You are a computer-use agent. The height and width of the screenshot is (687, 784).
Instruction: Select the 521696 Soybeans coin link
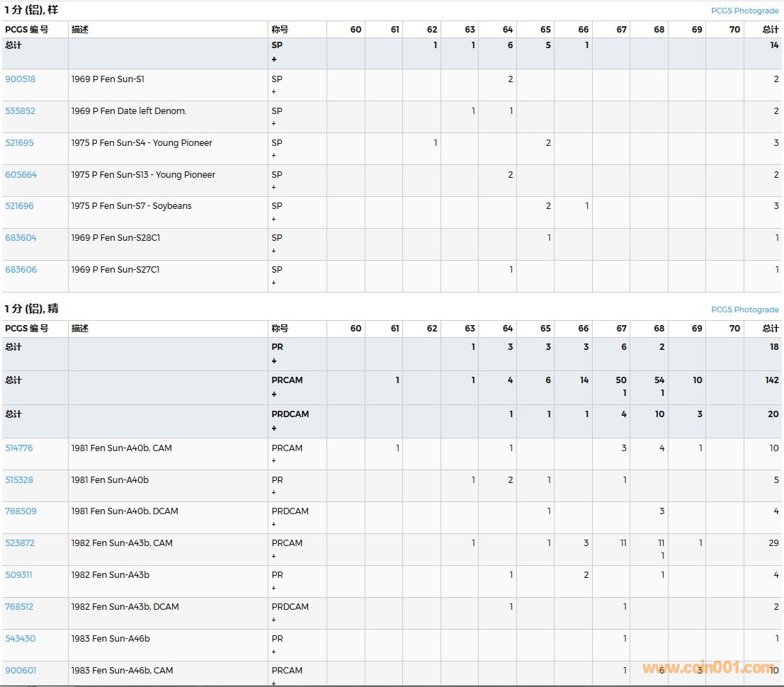(x=19, y=206)
